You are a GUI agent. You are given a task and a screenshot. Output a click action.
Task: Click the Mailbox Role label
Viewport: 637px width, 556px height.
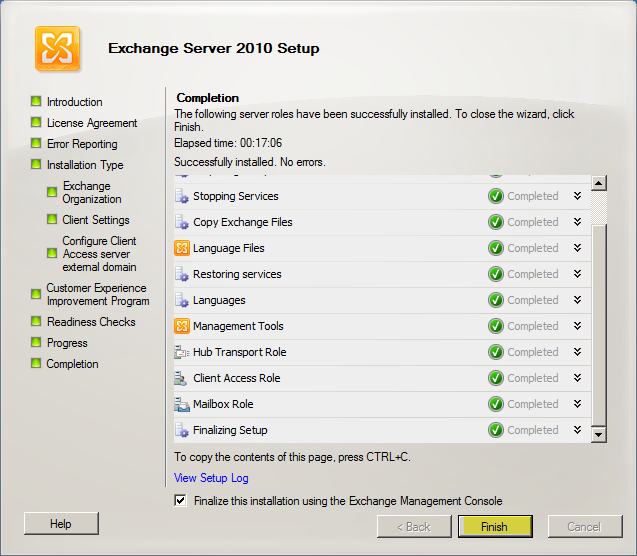pos(223,404)
